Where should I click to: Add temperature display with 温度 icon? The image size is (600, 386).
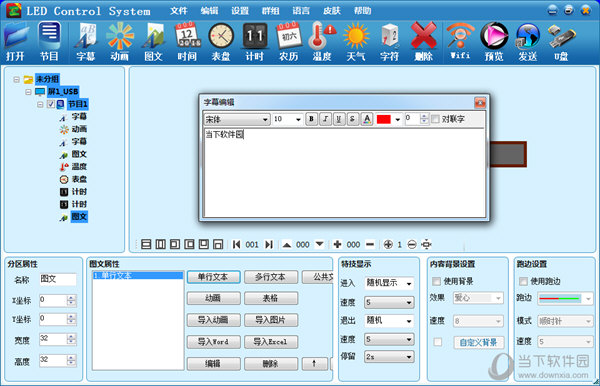(322, 41)
